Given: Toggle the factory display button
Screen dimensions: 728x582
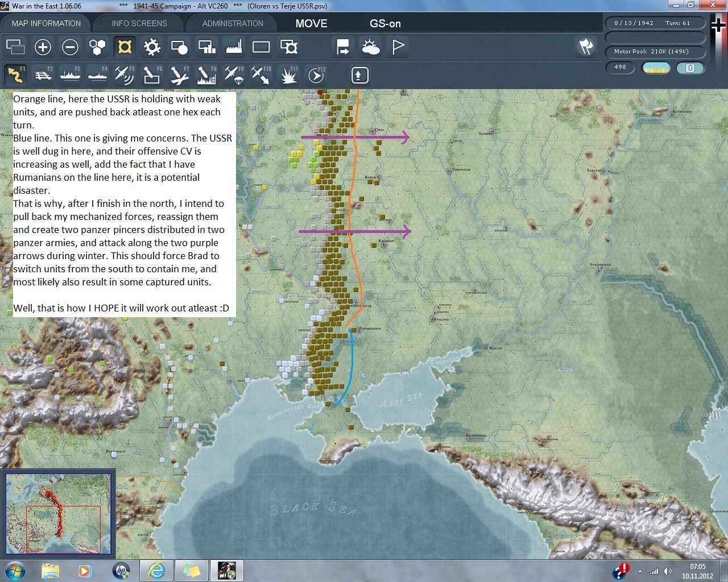Looking at the screenshot, I should point(234,47).
